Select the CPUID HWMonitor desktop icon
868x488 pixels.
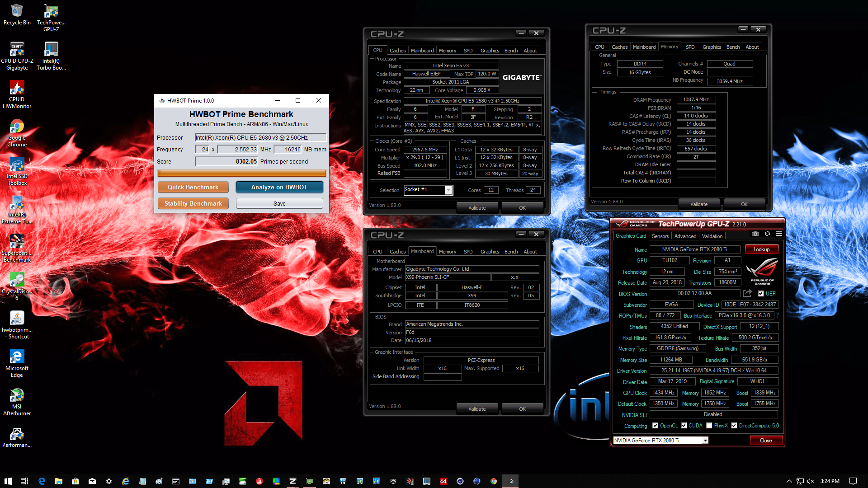point(17,94)
